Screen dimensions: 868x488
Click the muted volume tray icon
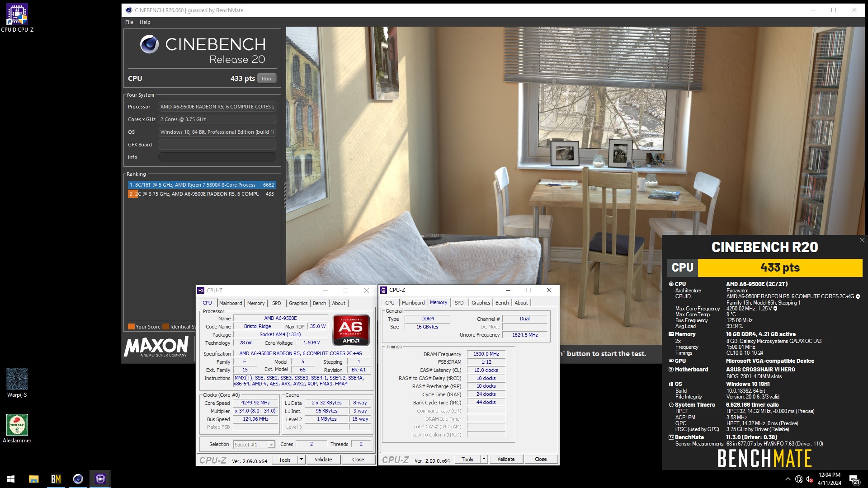(810, 479)
